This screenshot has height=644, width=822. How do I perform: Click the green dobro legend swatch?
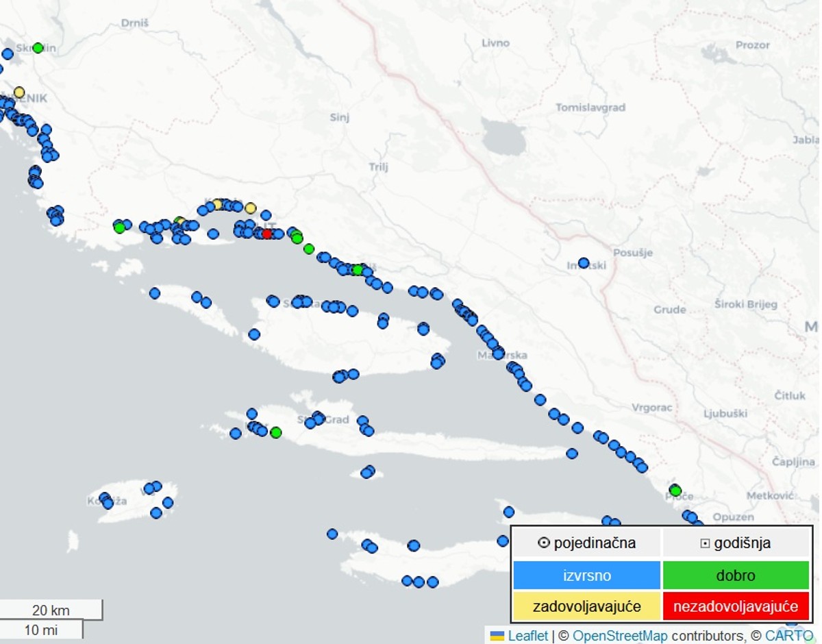click(736, 575)
